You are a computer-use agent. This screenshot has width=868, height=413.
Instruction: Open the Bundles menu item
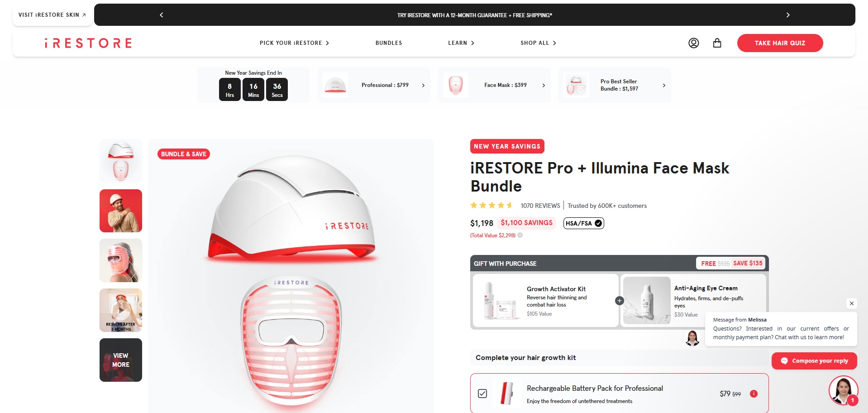click(x=389, y=43)
